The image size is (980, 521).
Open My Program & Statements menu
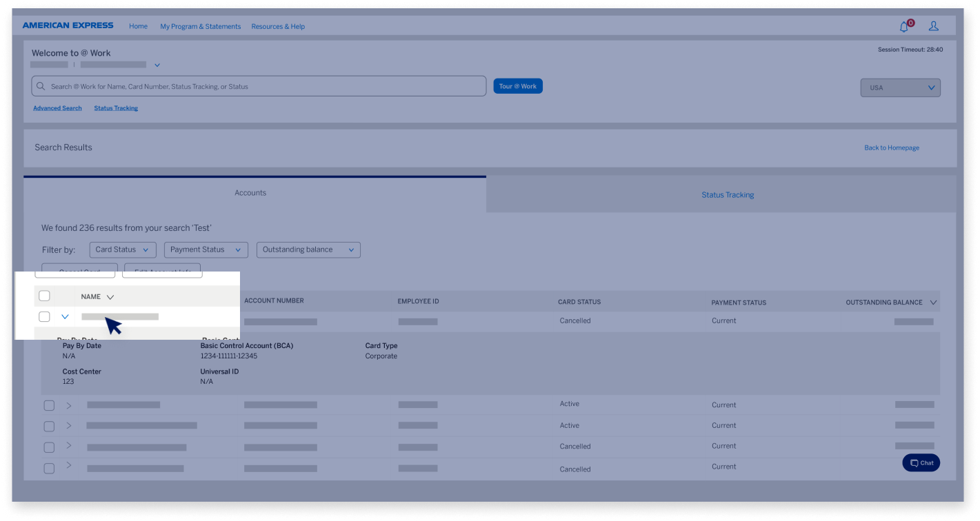click(x=200, y=26)
